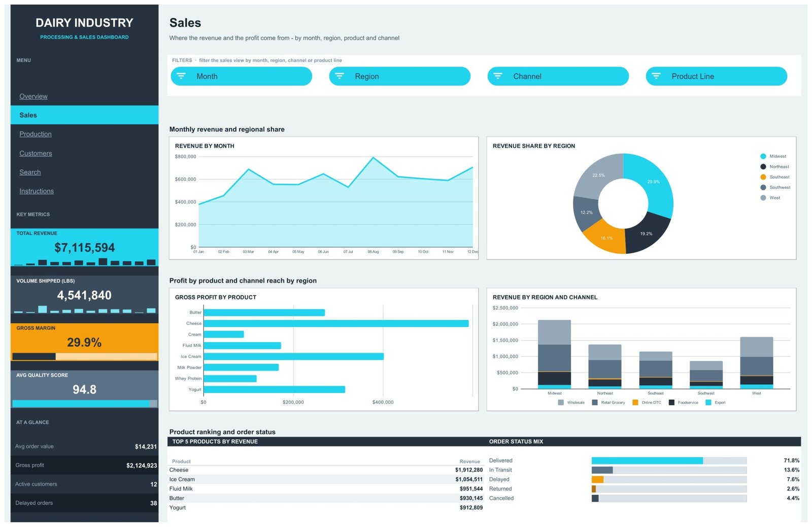Open the Instructions page link
812x527 pixels.
coord(37,191)
